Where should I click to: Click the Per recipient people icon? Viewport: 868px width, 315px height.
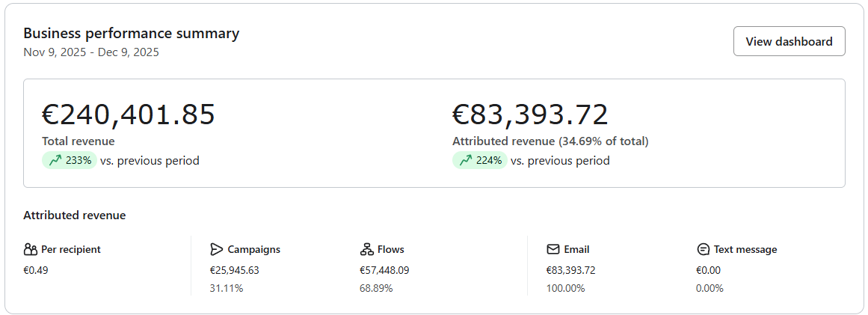click(x=30, y=249)
